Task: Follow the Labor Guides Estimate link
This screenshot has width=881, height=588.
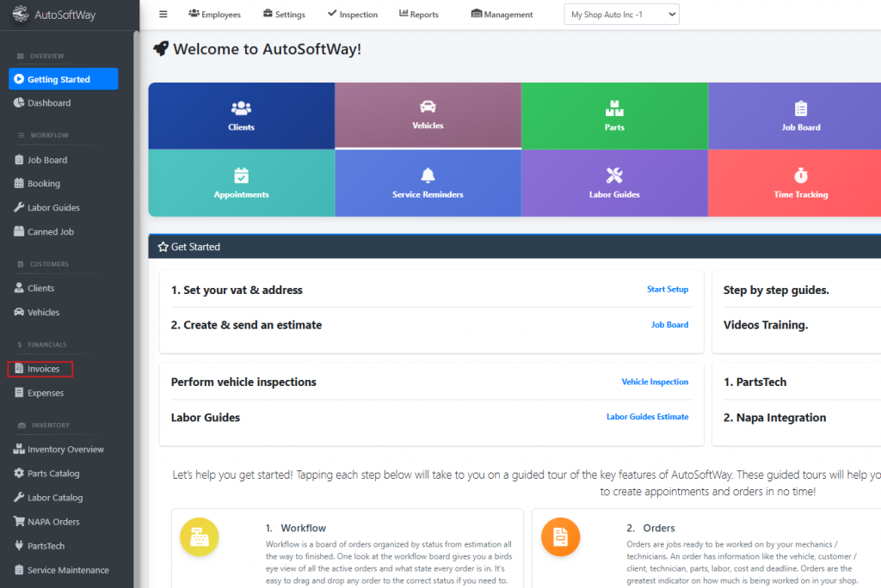Action: [x=647, y=417]
